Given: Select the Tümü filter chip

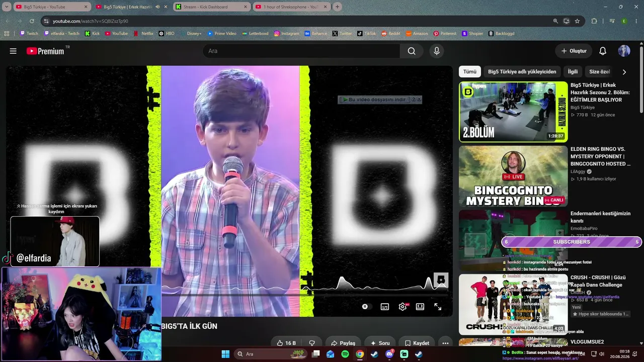Looking at the screenshot, I should click(470, 72).
